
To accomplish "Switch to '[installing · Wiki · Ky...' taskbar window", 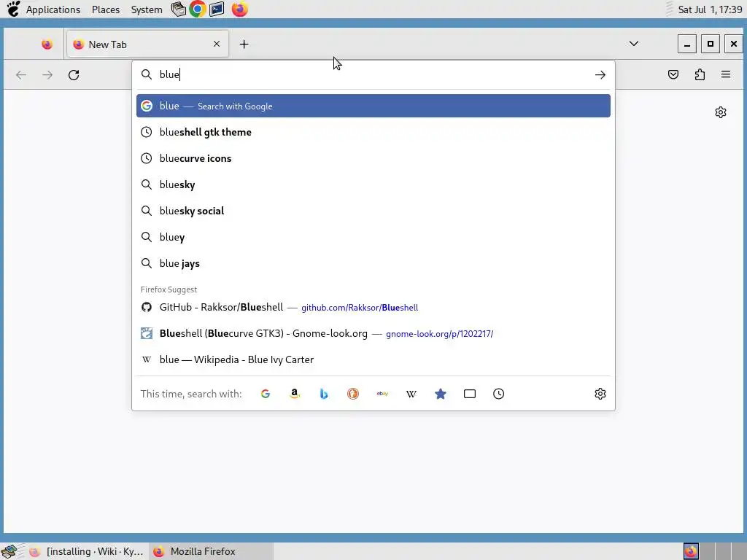I will tap(87, 551).
